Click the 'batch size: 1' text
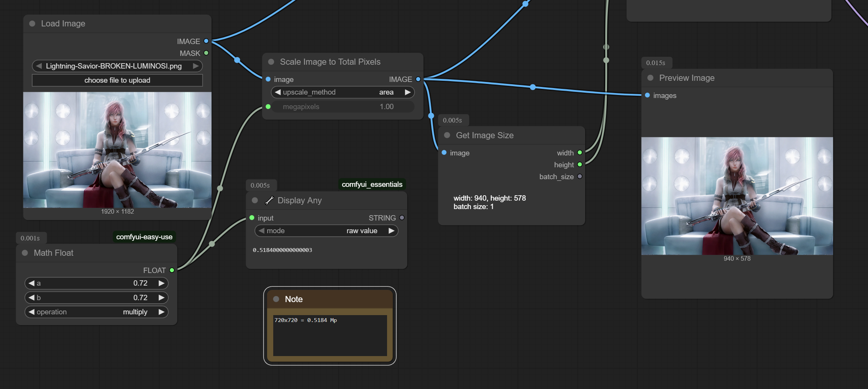This screenshot has height=389, width=868. [x=473, y=207]
